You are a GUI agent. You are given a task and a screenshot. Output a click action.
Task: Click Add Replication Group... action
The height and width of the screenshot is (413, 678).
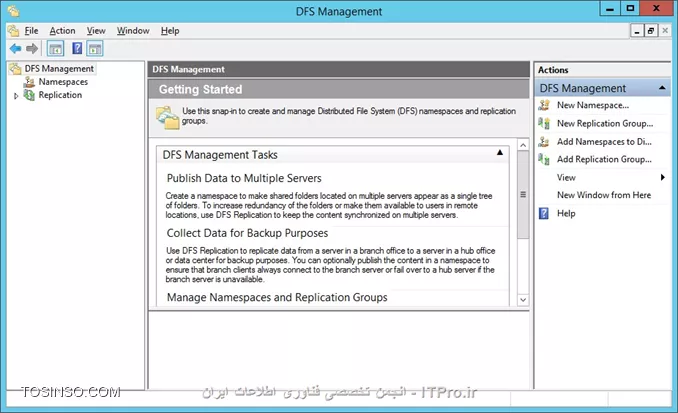click(x=604, y=159)
